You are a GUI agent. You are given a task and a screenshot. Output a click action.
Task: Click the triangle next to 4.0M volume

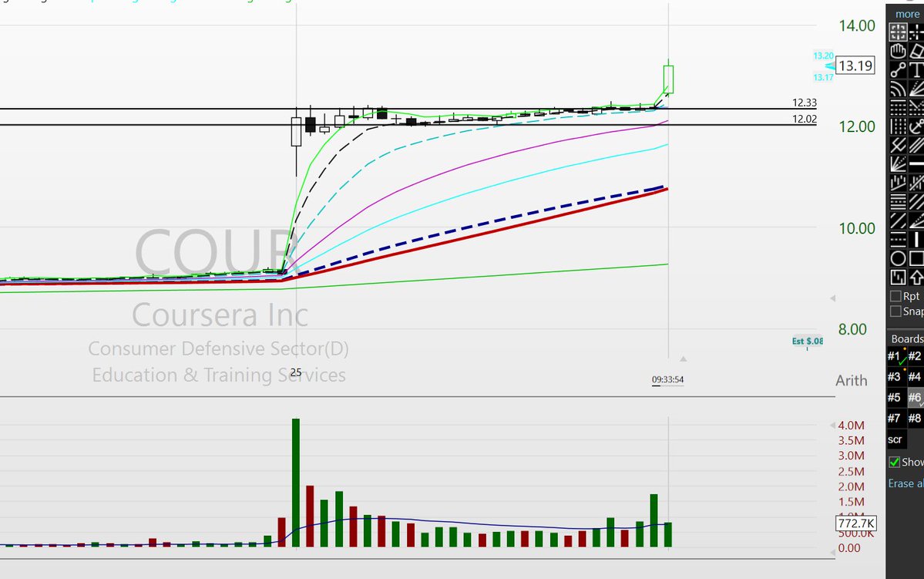point(832,425)
